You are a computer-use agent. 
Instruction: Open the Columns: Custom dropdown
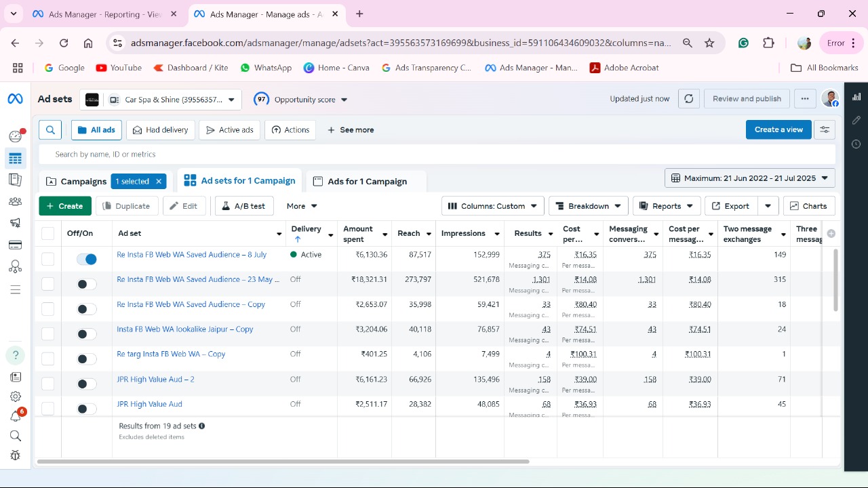[492, 206]
